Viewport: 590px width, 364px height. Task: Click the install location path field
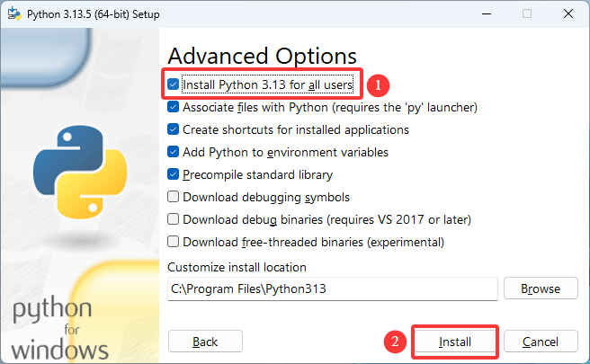(333, 289)
